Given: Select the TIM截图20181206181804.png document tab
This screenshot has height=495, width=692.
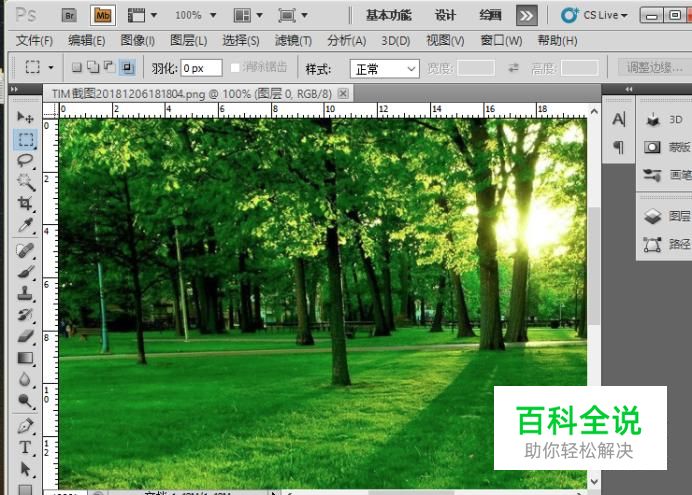Looking at the screenshot, I should point(192,94).
